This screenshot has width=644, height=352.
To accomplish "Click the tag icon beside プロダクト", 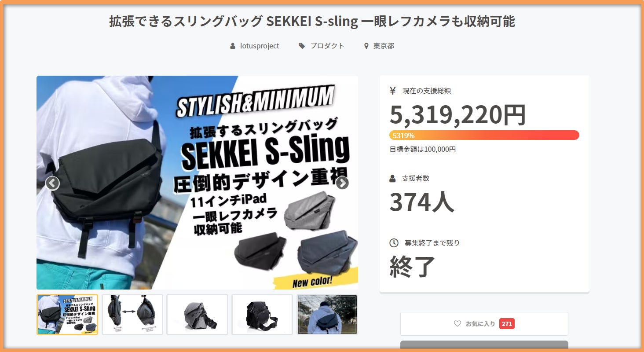I will 302,46.
